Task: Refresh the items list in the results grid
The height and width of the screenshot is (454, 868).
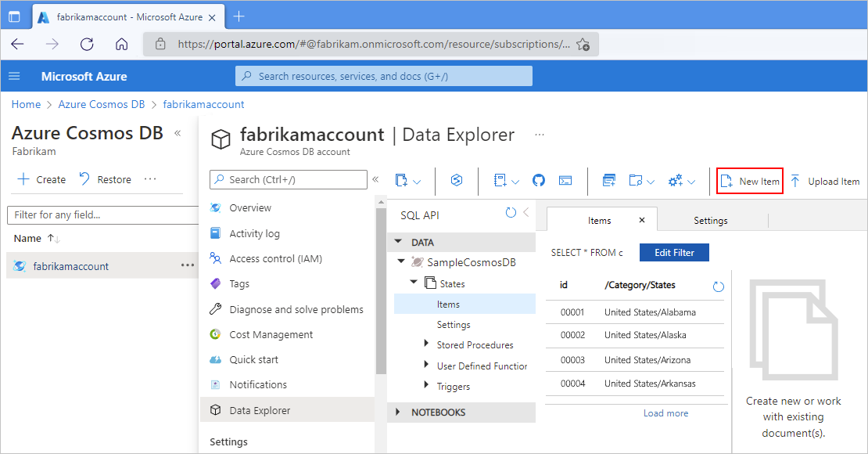Action: click(x=718, y=286)
